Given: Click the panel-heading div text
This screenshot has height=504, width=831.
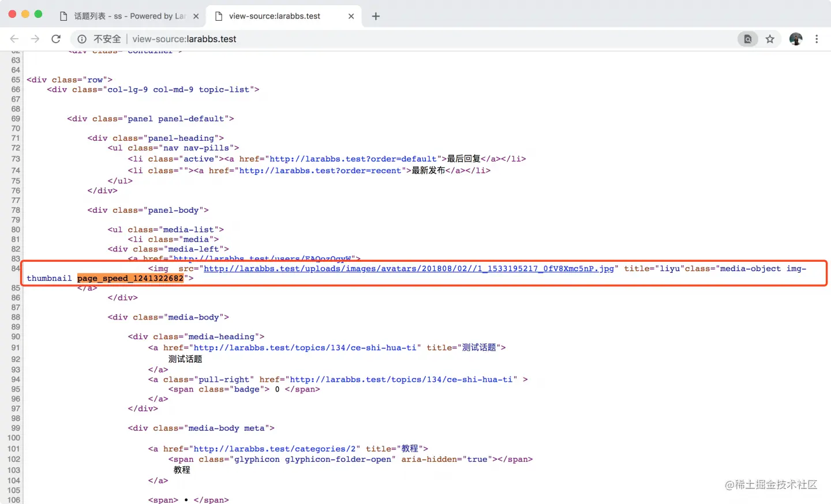Looking at the screenshot, I should click(155, 138).
